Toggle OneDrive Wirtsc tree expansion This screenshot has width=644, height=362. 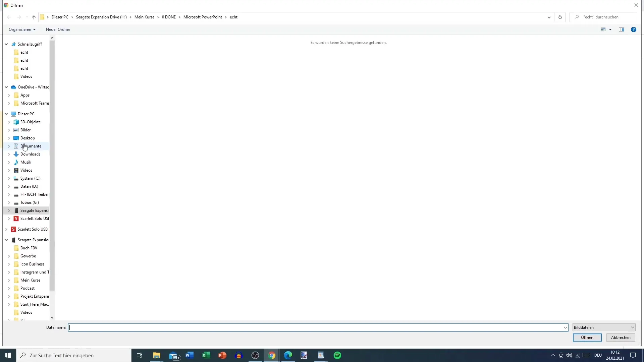click(6, 86)
